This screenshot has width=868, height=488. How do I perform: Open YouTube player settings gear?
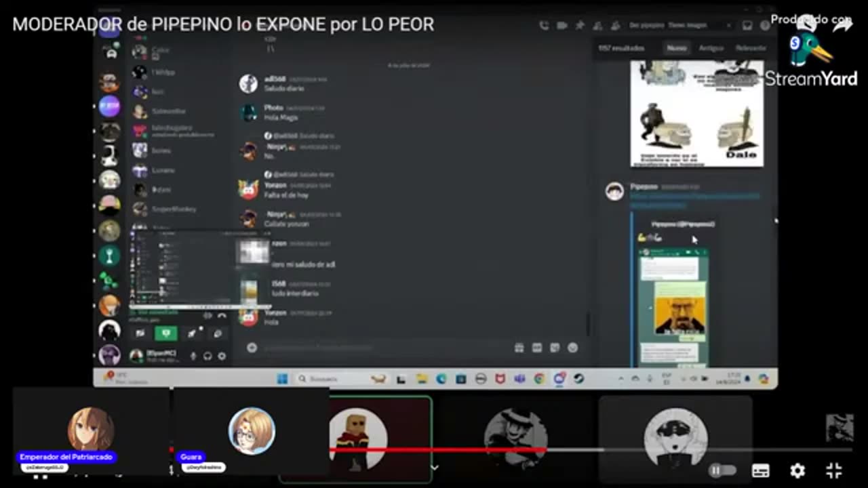(x=797, y=470)
